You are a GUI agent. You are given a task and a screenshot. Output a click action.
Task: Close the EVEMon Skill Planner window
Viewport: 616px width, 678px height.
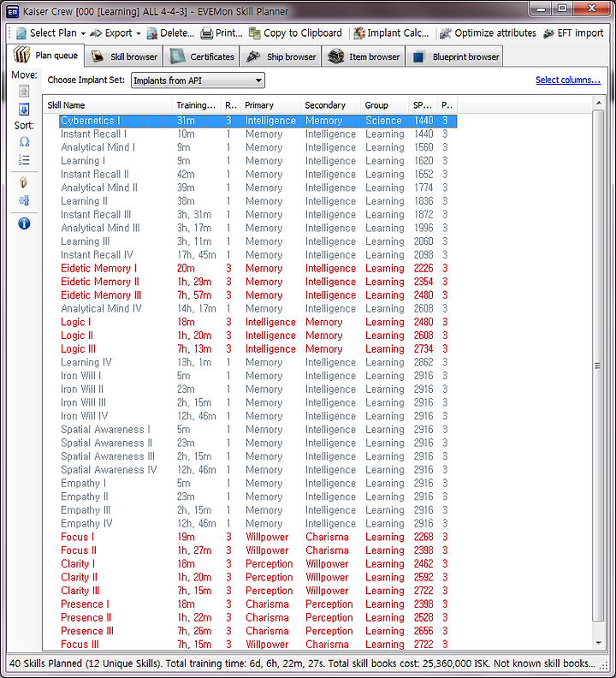pyautogui.click(x=592, y=9)
